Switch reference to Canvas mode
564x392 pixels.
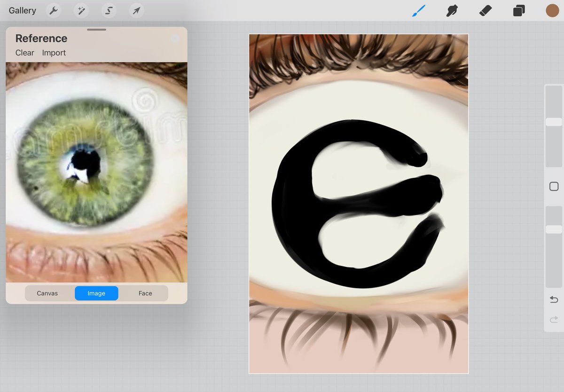47,293
